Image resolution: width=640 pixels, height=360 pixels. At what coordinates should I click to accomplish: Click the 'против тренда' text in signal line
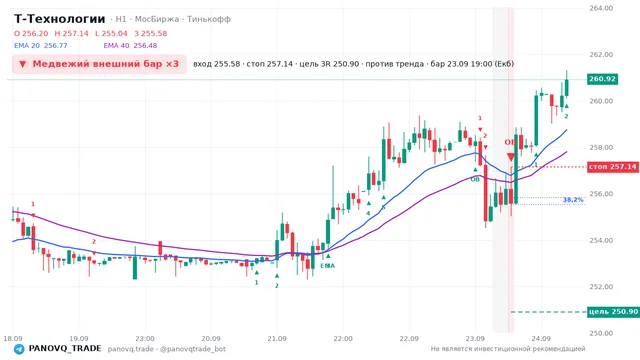pos(394,64)
